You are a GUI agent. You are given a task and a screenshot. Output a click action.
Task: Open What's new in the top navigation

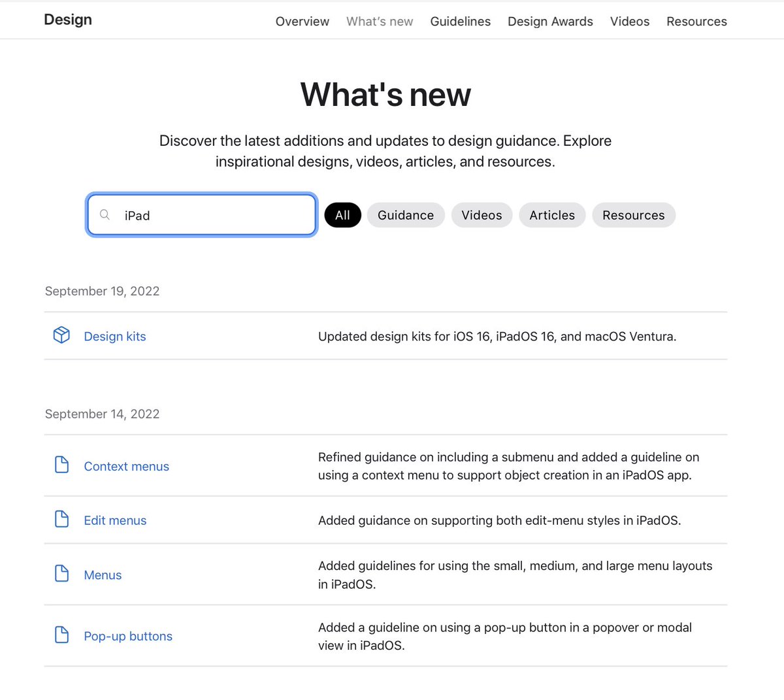(380, 22)
